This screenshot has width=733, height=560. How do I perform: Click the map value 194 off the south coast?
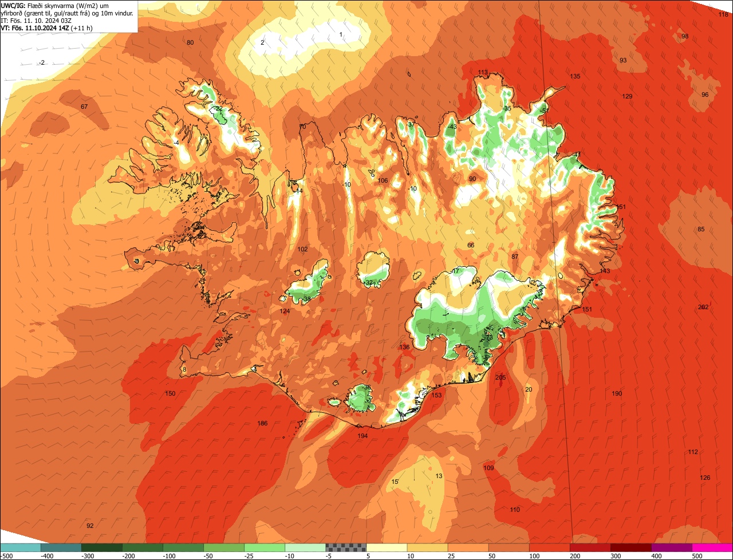pos(362,436)
